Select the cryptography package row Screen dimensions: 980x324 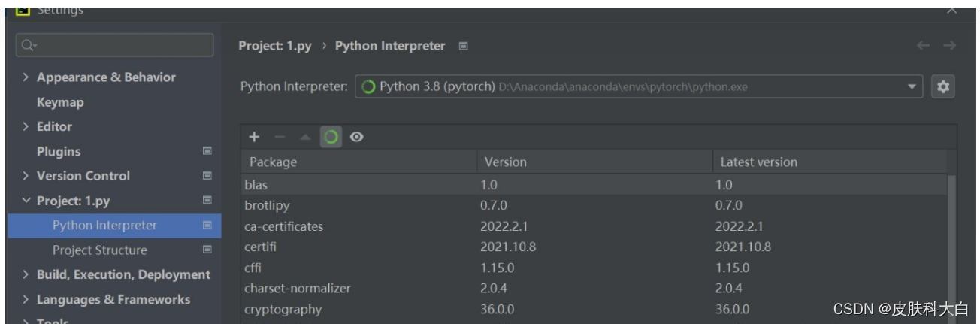(283, 309)
